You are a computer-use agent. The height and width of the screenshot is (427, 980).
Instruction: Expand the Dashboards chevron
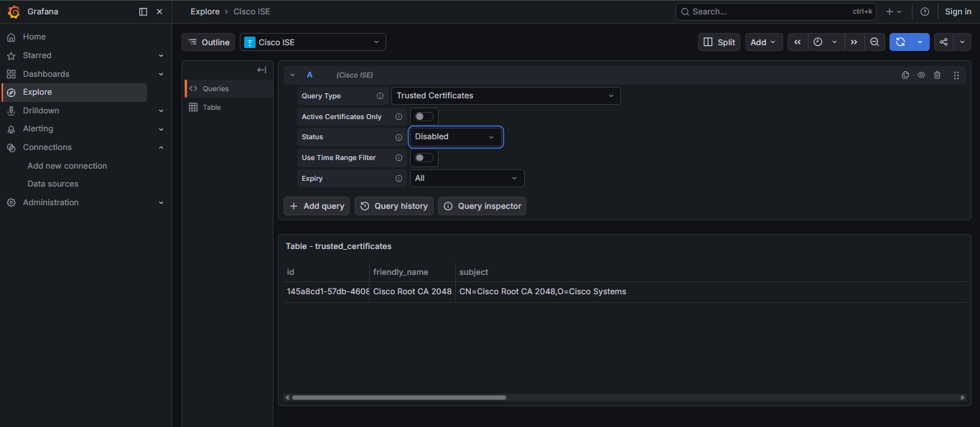161,74
